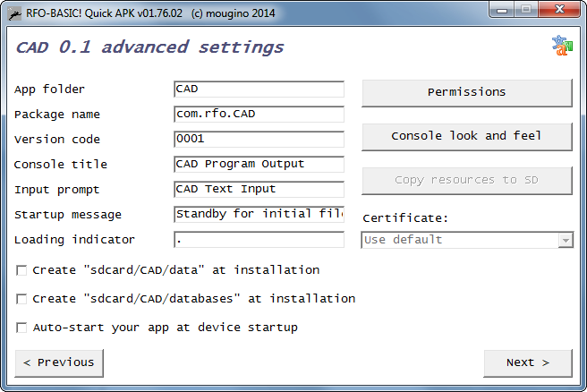Image resolution: width=587 pixels, height=392 pixels.
Task: Open the Certificate dropdown arrow
Action: pos(566,240)
